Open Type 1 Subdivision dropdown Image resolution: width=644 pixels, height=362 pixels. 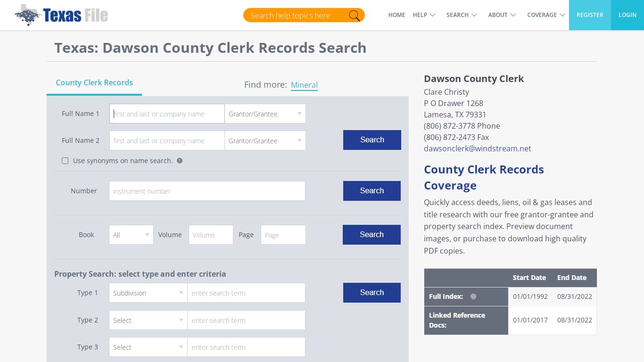(x=148, y=293)
